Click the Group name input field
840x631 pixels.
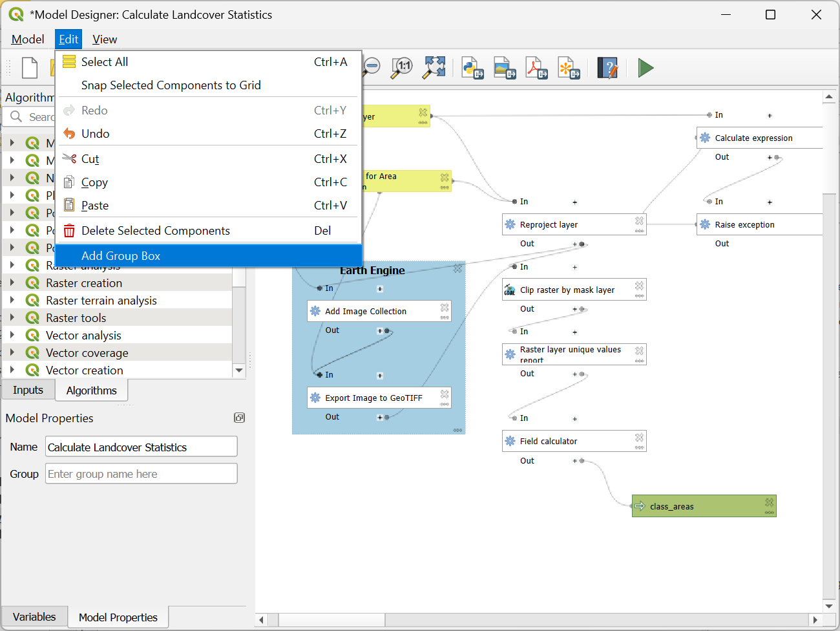(x=141, y=474)
